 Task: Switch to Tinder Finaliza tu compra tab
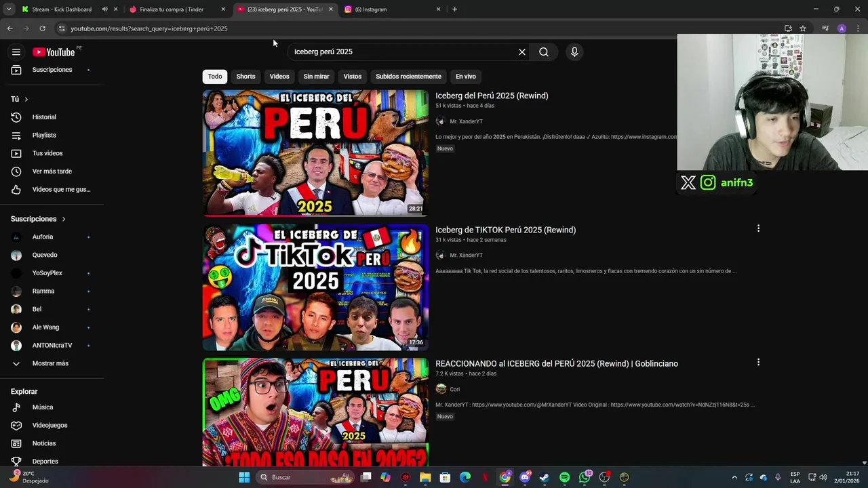[x=172, y=9]
